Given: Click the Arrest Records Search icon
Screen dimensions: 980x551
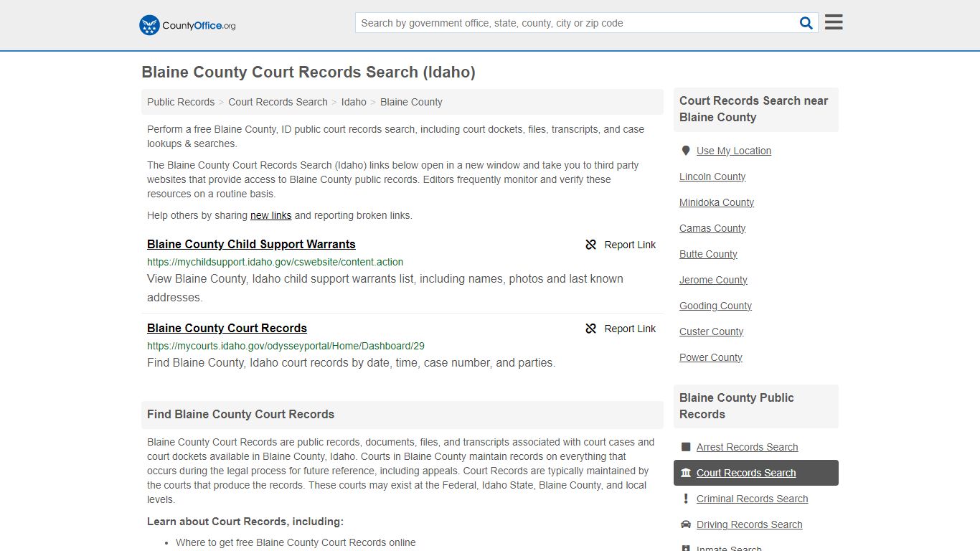Looking at the screenshot, I should [686, 447].
